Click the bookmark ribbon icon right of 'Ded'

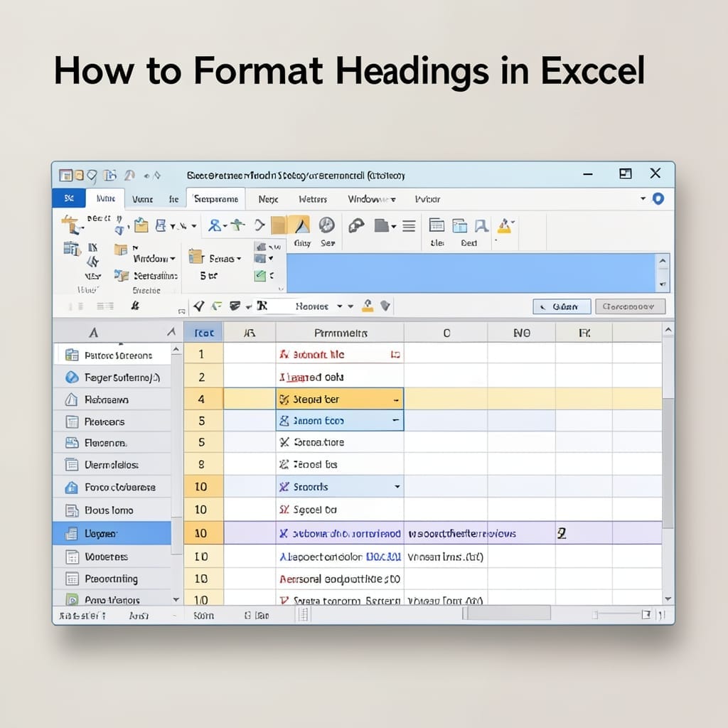point(481,225)
